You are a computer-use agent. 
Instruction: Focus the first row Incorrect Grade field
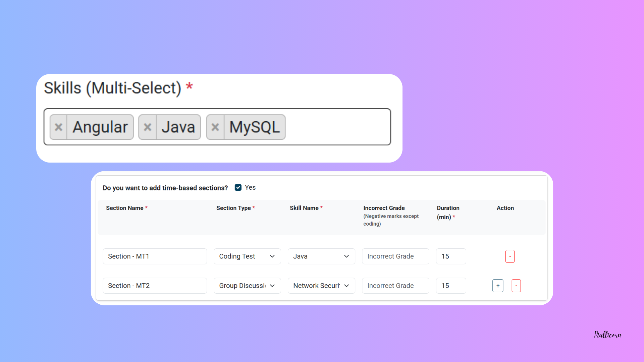(x=395, y=256)
